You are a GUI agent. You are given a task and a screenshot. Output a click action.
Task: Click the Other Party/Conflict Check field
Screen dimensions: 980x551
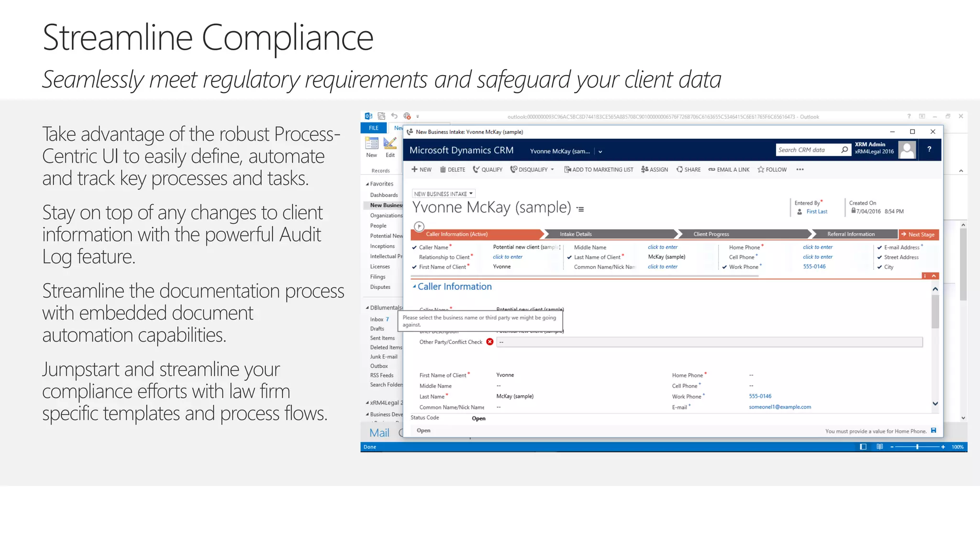point(710,342)
